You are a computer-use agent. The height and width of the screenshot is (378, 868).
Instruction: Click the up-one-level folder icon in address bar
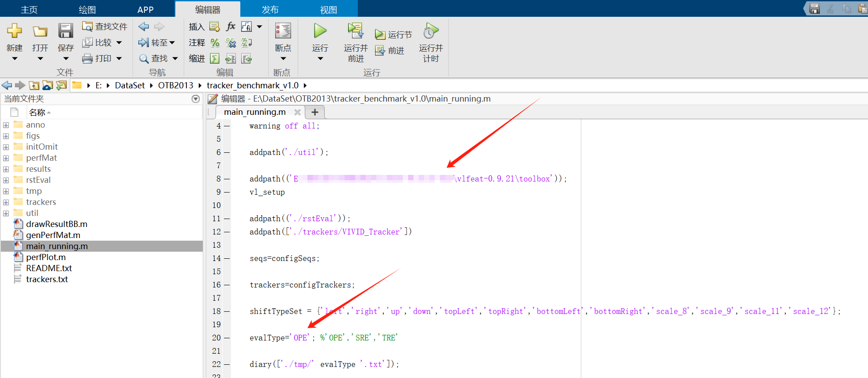pyautogui.click(x=34, y=85)
